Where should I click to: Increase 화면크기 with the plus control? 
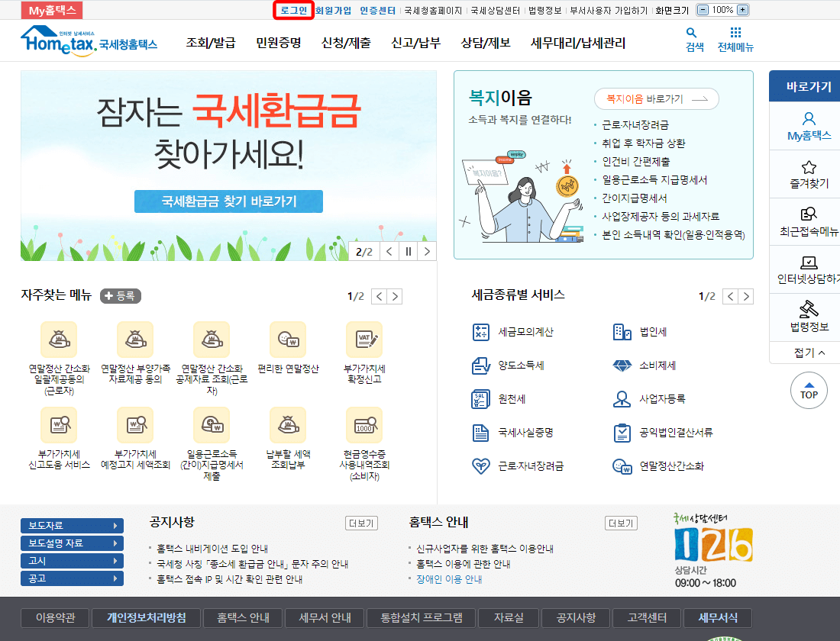point(741,10)
